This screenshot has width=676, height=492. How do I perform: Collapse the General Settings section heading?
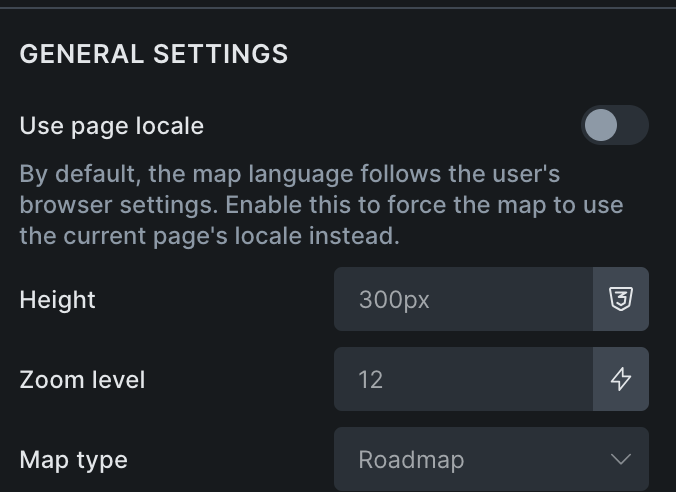click(154, 54)
